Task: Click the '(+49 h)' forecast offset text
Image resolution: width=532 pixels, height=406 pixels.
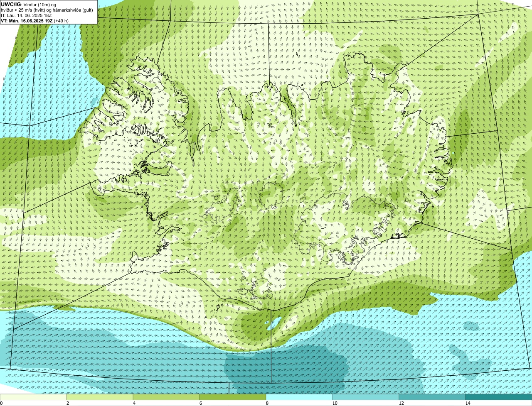Action: click(x=62, y=21)
